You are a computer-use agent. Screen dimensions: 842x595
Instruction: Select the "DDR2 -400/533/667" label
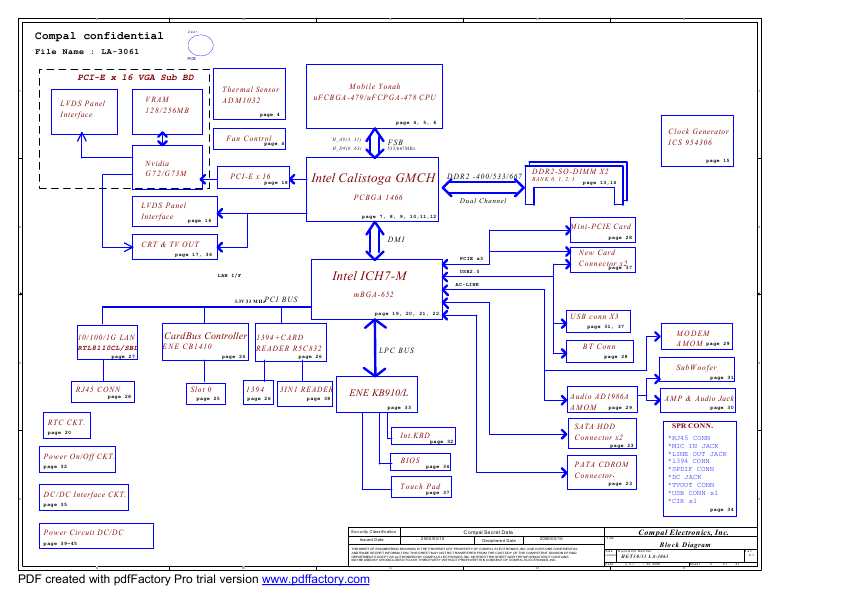484,176
